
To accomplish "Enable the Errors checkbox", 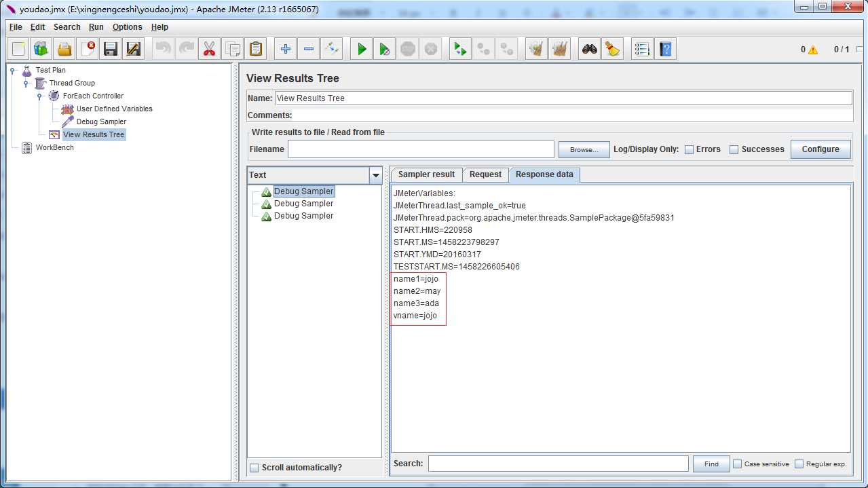I will [689, 149].
